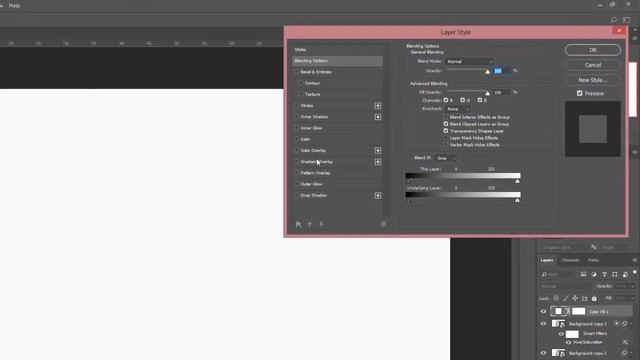The width and height of the screenshot is (640, 360).
Task: Enable the Pattern Overlay checkbox
Action: (x=297, y=173)
